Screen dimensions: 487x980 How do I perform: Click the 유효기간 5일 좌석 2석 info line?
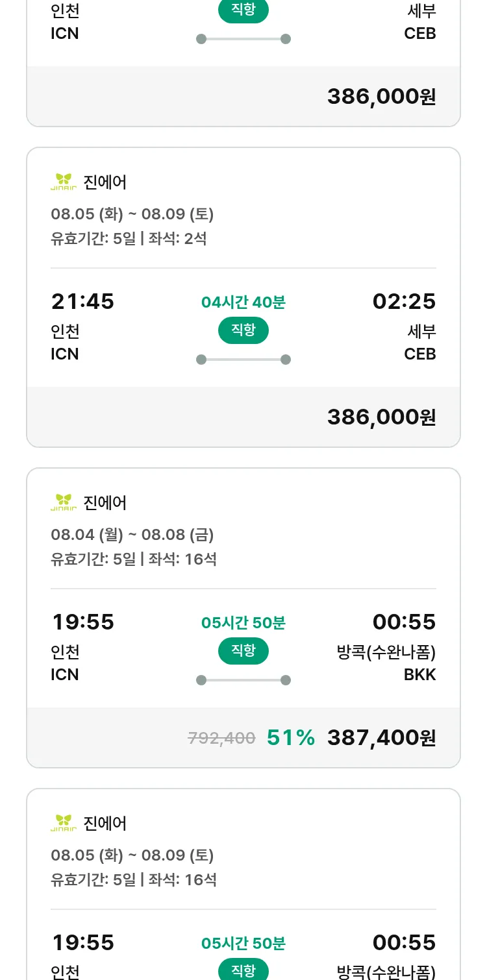129,238
